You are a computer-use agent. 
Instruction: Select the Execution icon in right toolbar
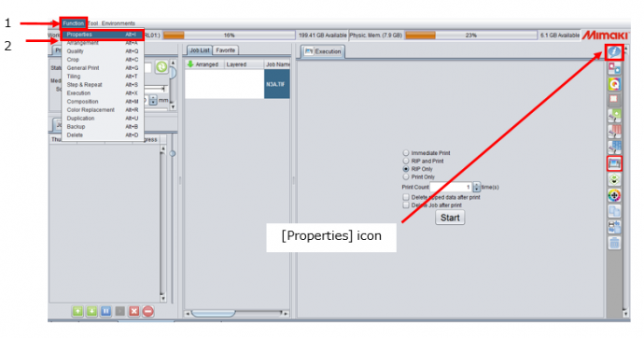tap(614, 163)
